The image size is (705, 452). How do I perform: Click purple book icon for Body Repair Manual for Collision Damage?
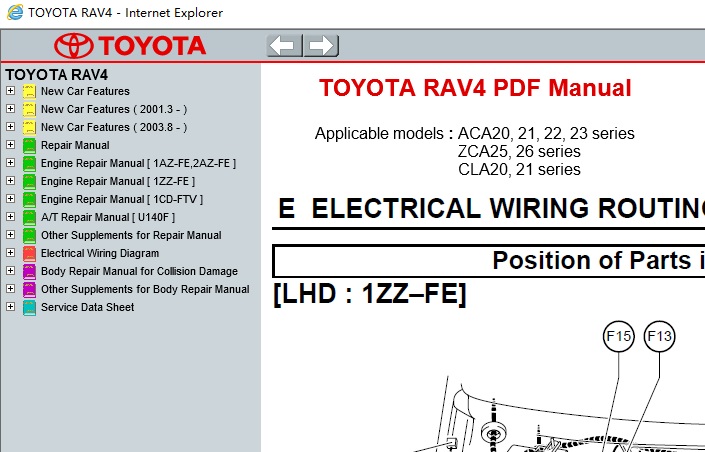pos(29,271)
